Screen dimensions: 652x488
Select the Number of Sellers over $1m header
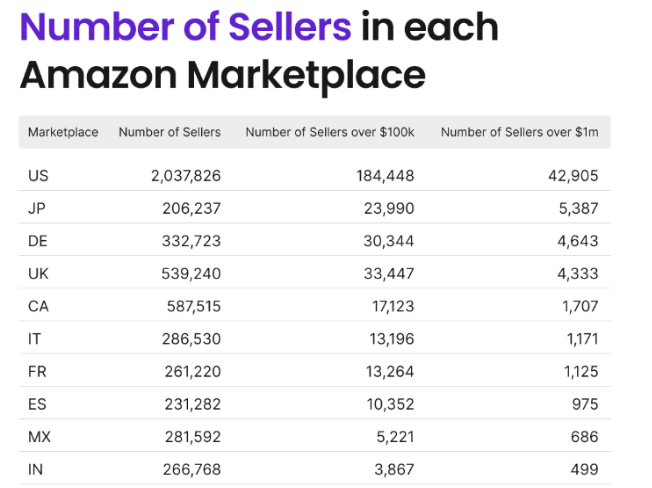pos(519,132)
